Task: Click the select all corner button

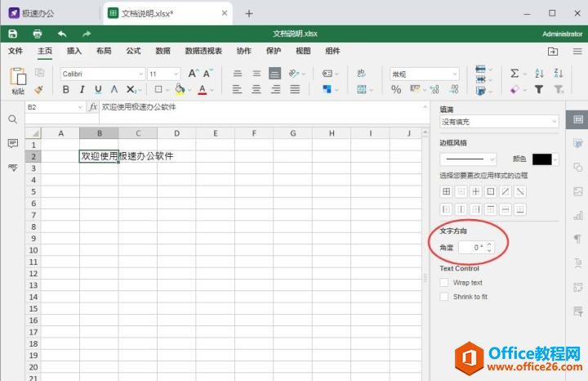Action: [x=33, y=133]
